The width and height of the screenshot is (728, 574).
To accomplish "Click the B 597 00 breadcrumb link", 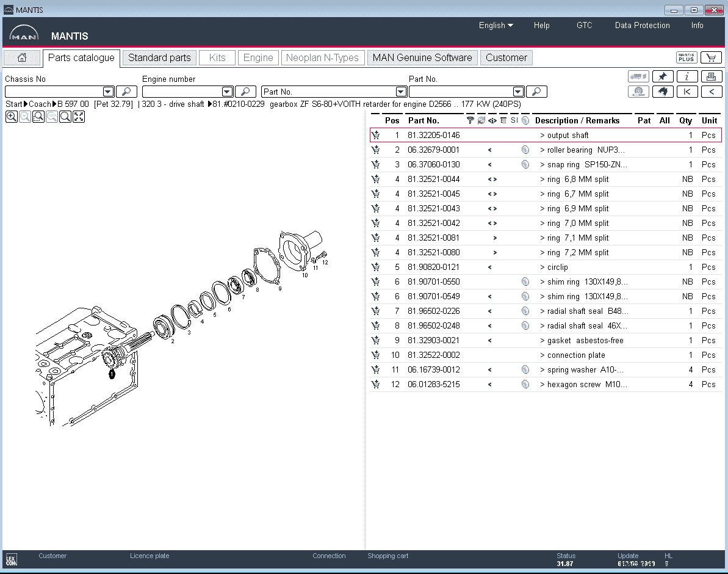I will click(x=73, y=104).
